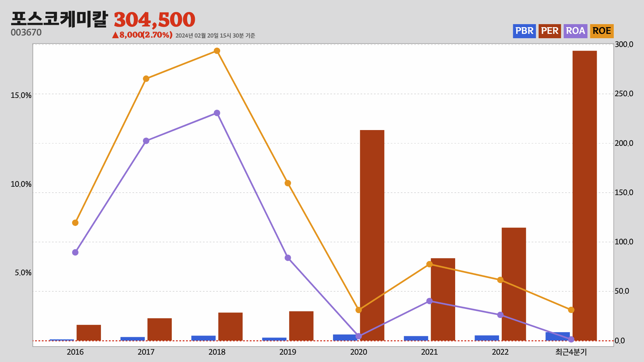Click the 50.0 right axis label
Screen dimensions: 644x362
point(622,291)
